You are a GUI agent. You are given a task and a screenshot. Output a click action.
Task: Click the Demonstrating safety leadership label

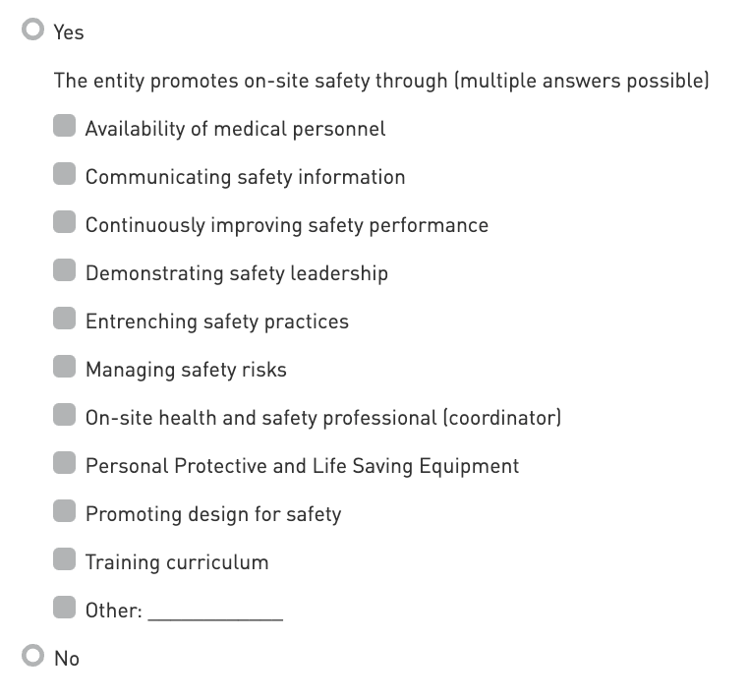click(236, 273)
